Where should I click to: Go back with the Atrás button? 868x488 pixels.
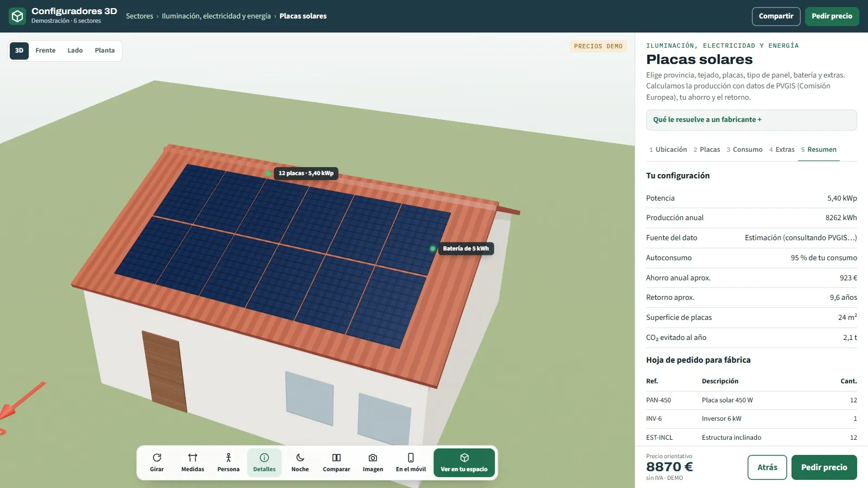(x=767, y=467)
